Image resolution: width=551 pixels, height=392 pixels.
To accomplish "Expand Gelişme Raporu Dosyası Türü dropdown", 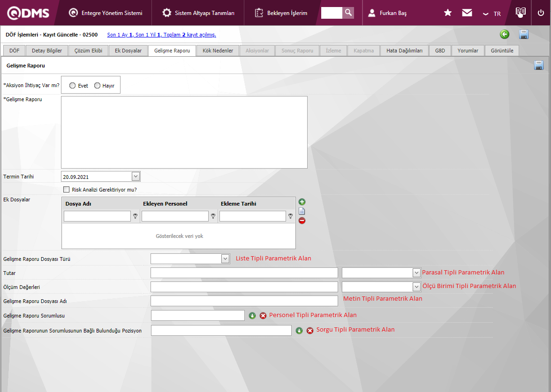I will [225, 259].
